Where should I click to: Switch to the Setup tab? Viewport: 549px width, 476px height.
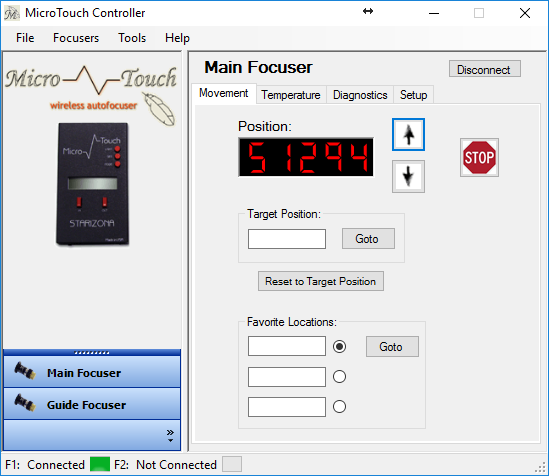[x=414, y=95]
